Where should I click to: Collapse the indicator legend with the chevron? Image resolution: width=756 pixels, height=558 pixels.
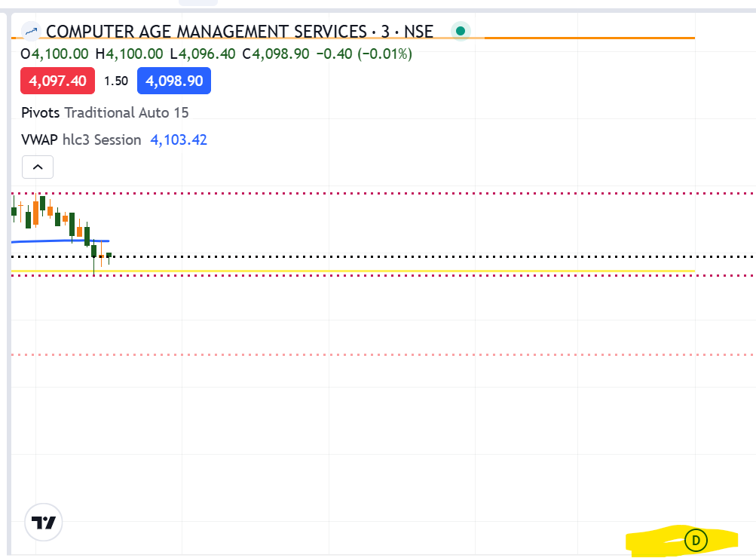point(38,167)
